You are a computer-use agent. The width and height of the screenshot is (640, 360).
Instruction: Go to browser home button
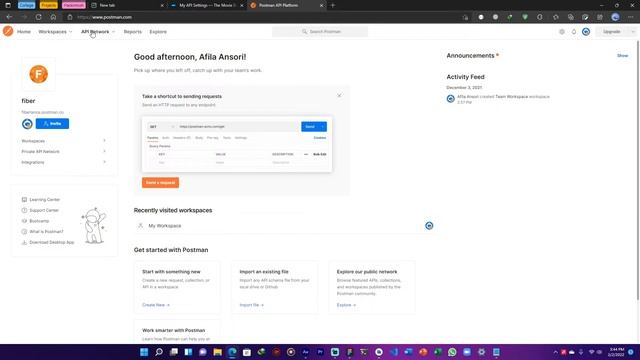coord(53,17)
